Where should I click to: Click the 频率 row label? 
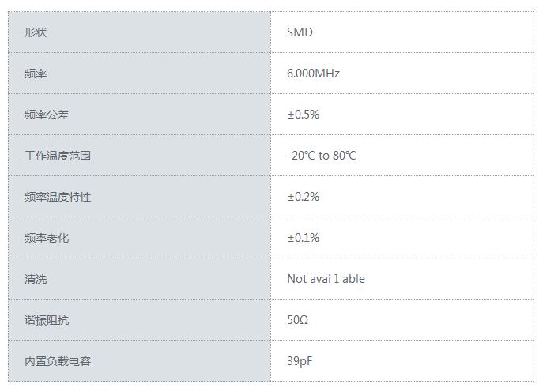click(36, 73)
